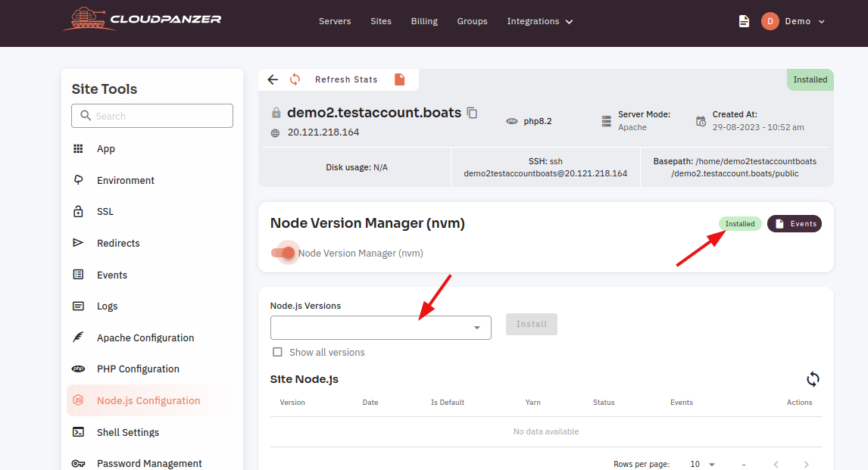Click the No data available table message
The image size is (868, 470).
pos(546,432)
